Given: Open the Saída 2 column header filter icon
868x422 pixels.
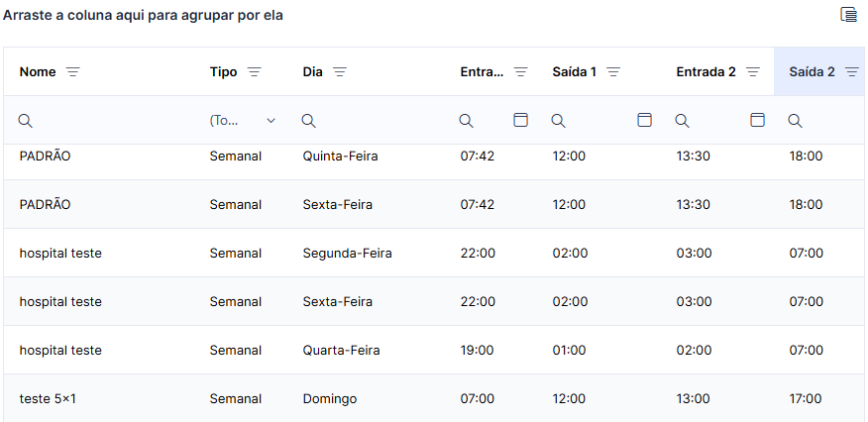Looking at the screenshot, I should coord(852,72).
